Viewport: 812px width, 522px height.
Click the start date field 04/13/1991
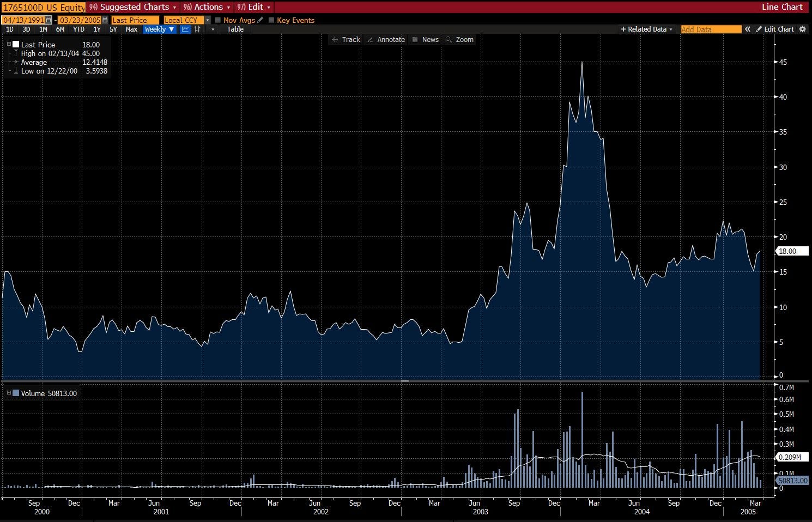pyautogui.click(x=23, y=20)
